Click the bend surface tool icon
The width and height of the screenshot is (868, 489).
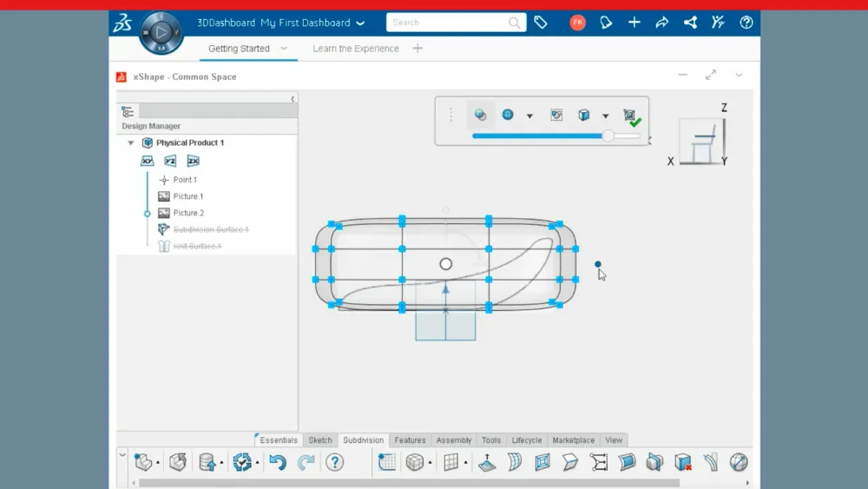point(515,462)
